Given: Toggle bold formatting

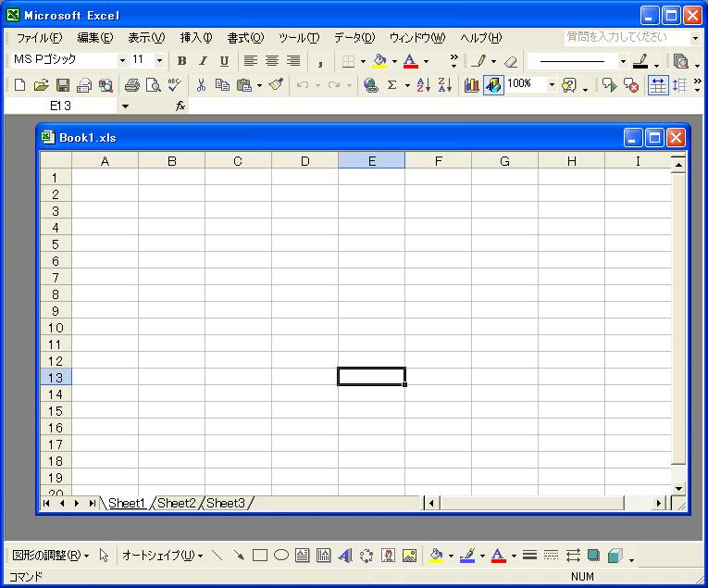Looking at the screenshot, I should (182, 61).
